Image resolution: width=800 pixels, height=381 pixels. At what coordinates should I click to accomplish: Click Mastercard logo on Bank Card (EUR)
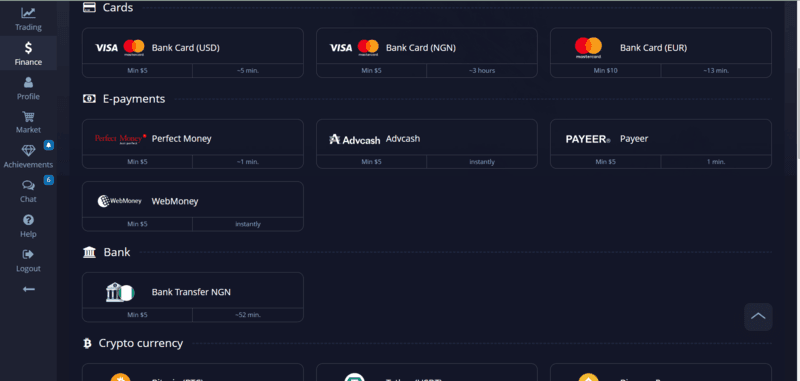[x=588, y=47]
